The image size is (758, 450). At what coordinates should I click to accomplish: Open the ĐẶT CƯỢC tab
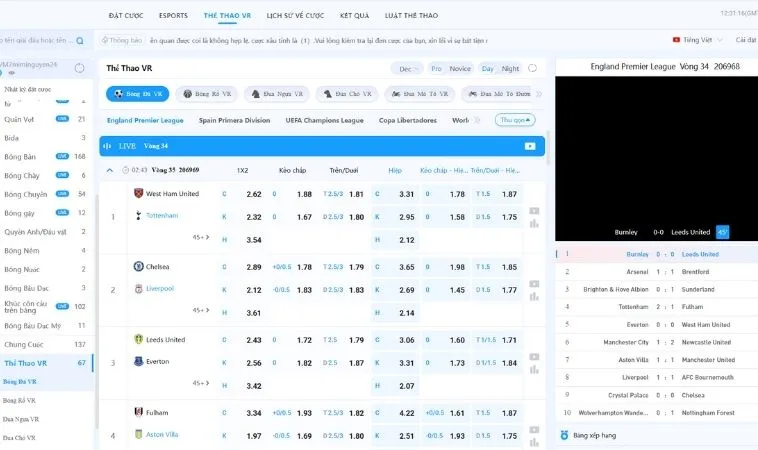pyautogui.click(x=126, y=15)
